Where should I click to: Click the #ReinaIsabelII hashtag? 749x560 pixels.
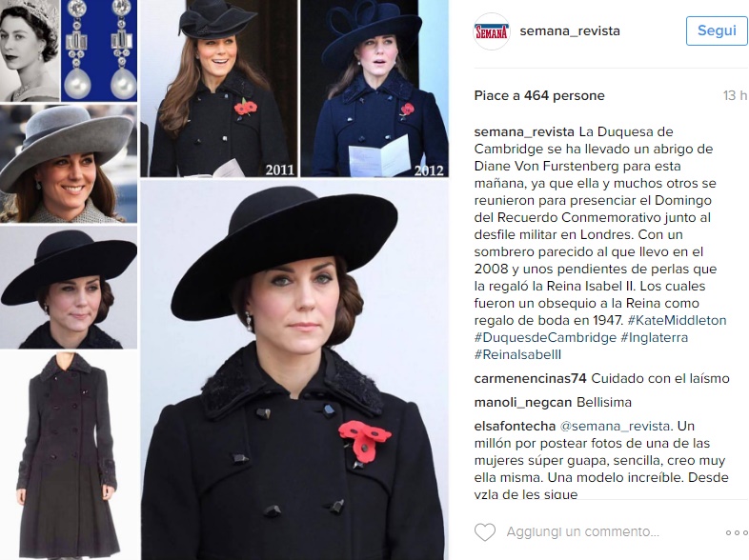tap(517, 354)
